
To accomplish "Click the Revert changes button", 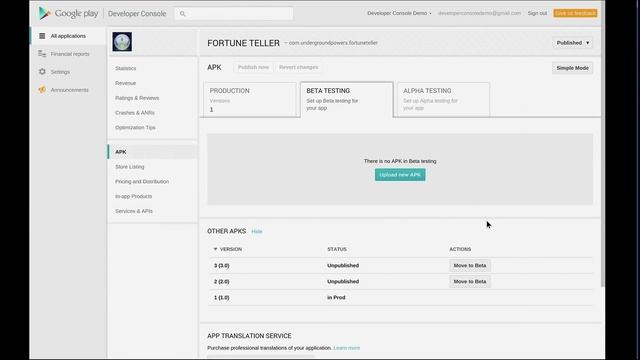I will click(x=298, y=67).
